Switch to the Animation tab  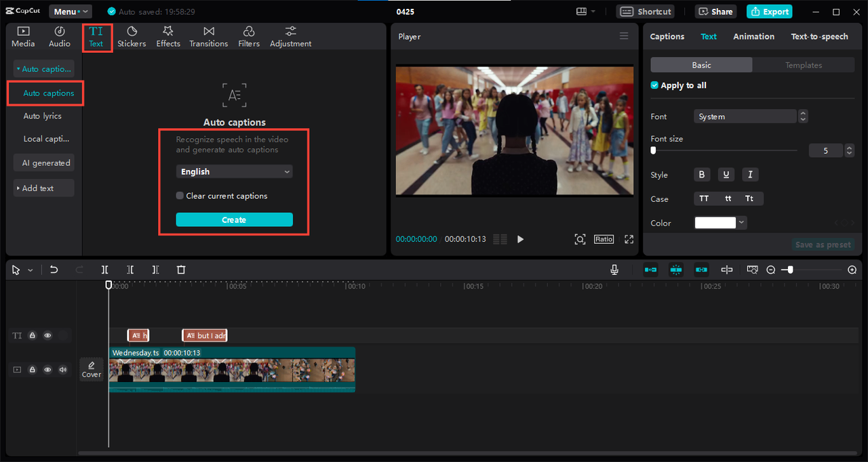(753, 37)
